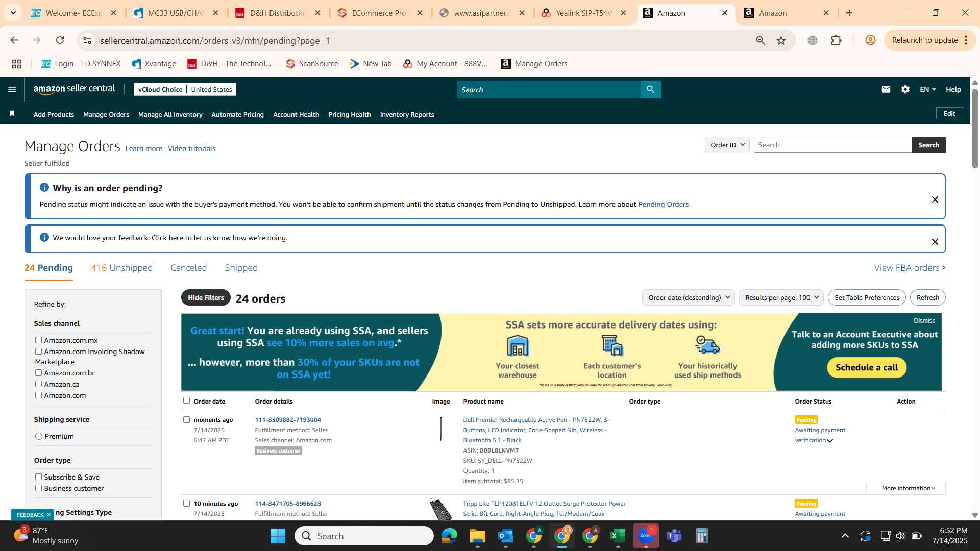Open Microsoft Edge from the taskbar

click(x=449, y=536)
